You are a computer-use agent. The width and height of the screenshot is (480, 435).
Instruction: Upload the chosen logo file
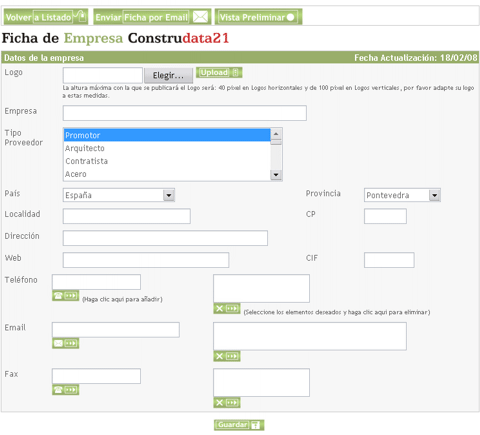pos(219,72)
